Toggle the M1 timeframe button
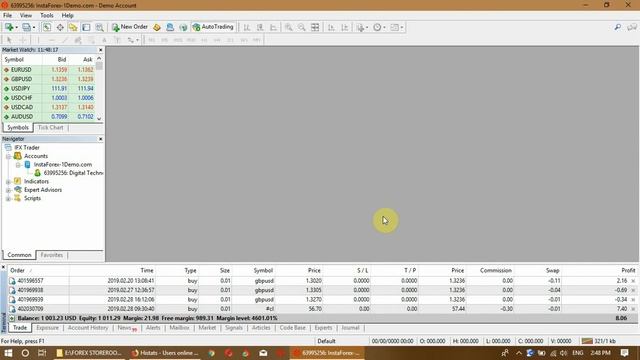This screenshot has height=360, width=640. pyautogui.click(x=151, y=40)
